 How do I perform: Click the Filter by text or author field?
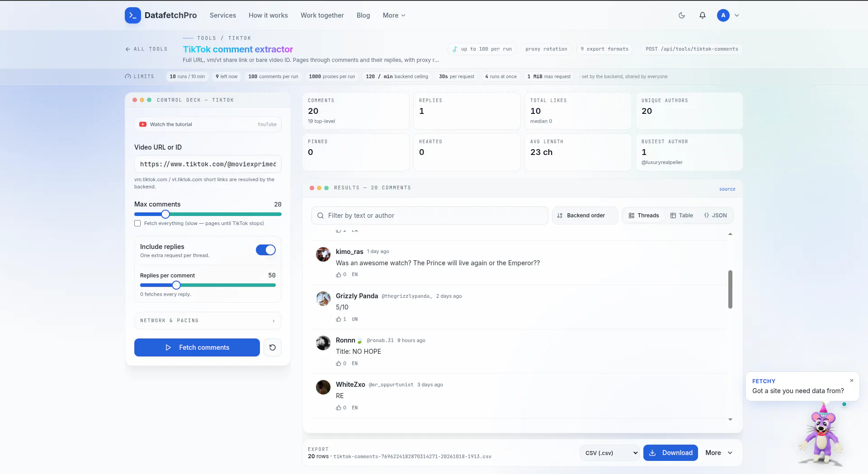[430, 216]
